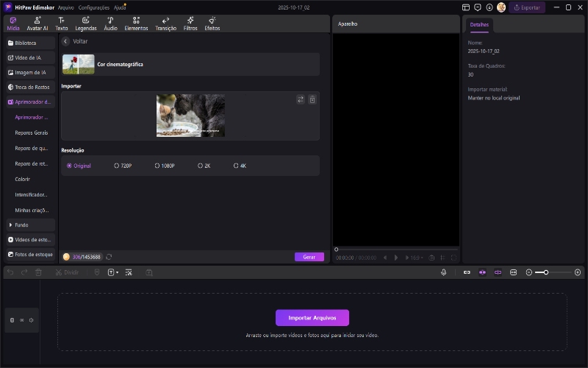This screenshot has height=368, width=588.
Task: Open the user avatar profile
Action: pos(501,7)
